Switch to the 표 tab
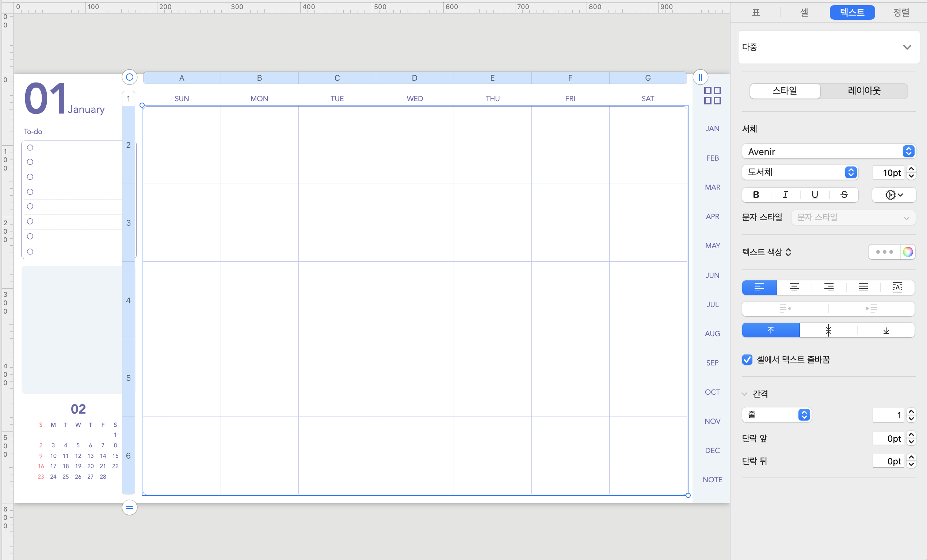This screenshot has width=927, height=560. [756, 12]
